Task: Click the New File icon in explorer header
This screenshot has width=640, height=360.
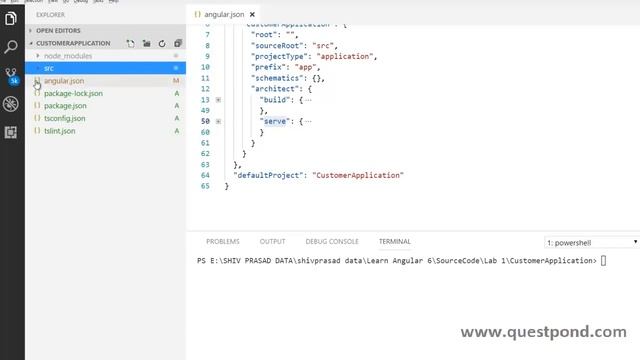Action: pos(131,43)
